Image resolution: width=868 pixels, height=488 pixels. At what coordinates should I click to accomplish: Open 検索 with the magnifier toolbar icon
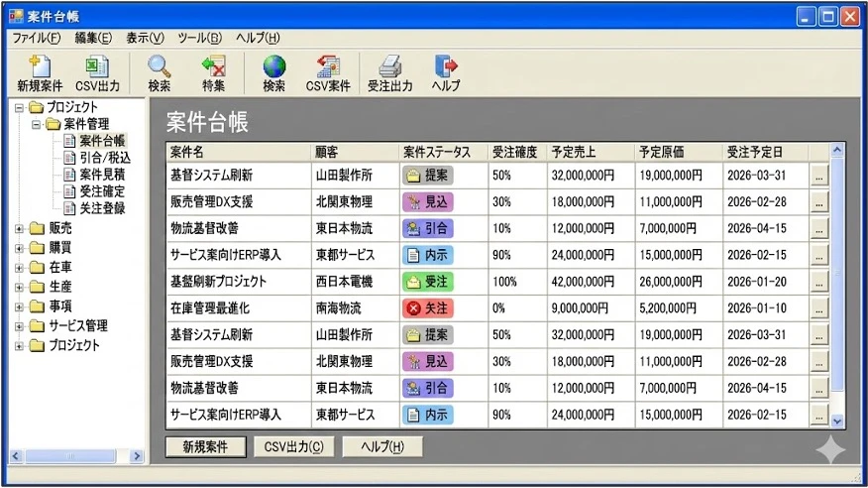coord(159,72)
